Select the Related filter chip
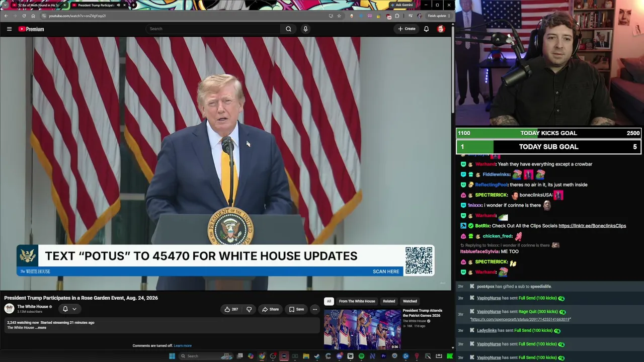 pyautogui.click(x=389, y=301)
